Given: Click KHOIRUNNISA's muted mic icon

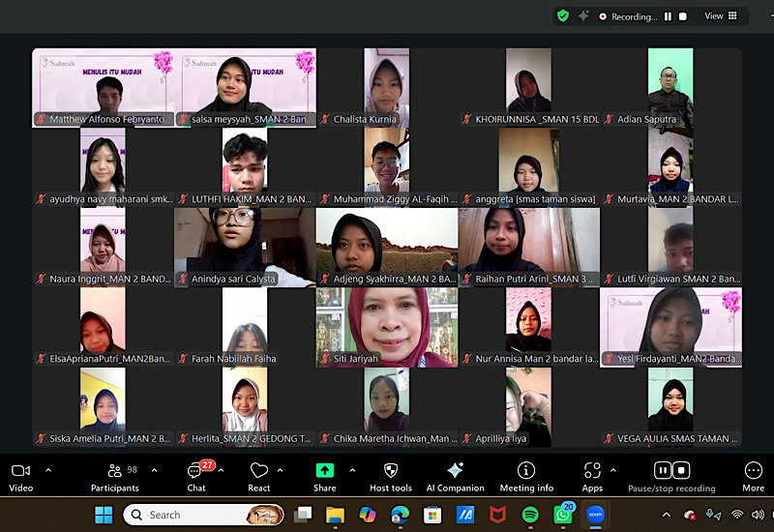Looking at the screenshot, I should click(x=466, y=119).
